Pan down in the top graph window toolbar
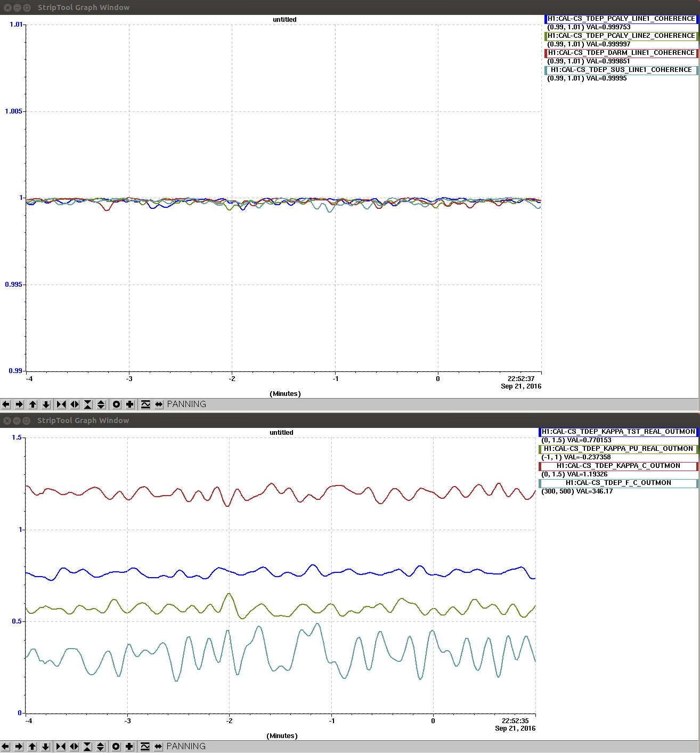 pos(46,404)
